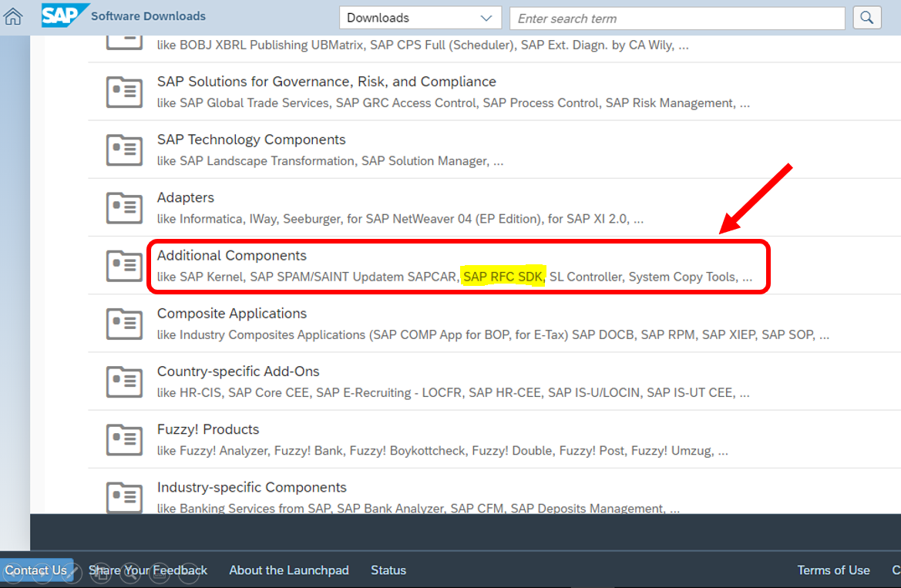This screenshot has height=588, width=901.
Task: Click folder icon beside Country-specific Add-Ons
Action: point(124,381)
